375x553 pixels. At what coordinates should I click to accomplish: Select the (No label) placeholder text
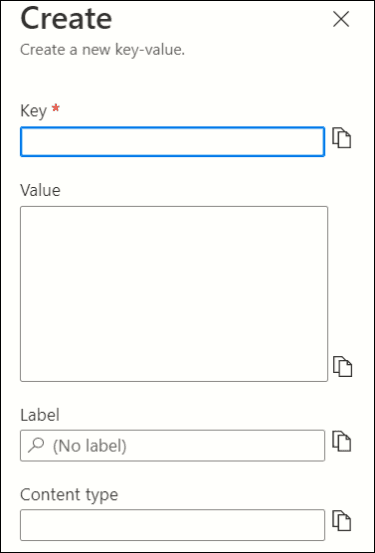coord(89,446)
